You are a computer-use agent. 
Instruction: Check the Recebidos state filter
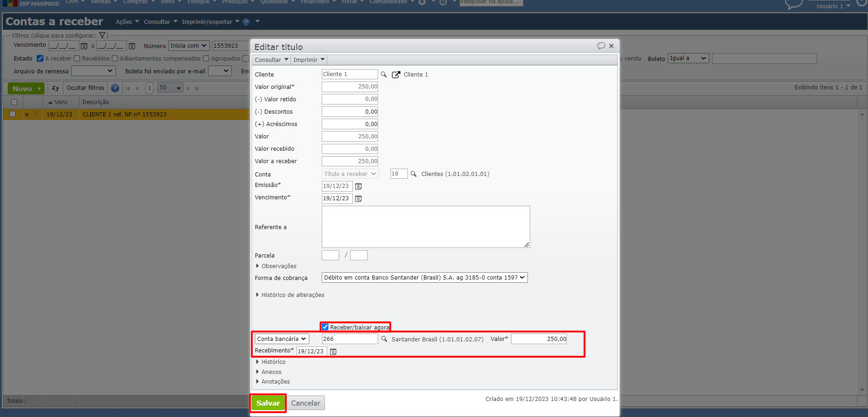pyautogui.click(x=77, y=58)
